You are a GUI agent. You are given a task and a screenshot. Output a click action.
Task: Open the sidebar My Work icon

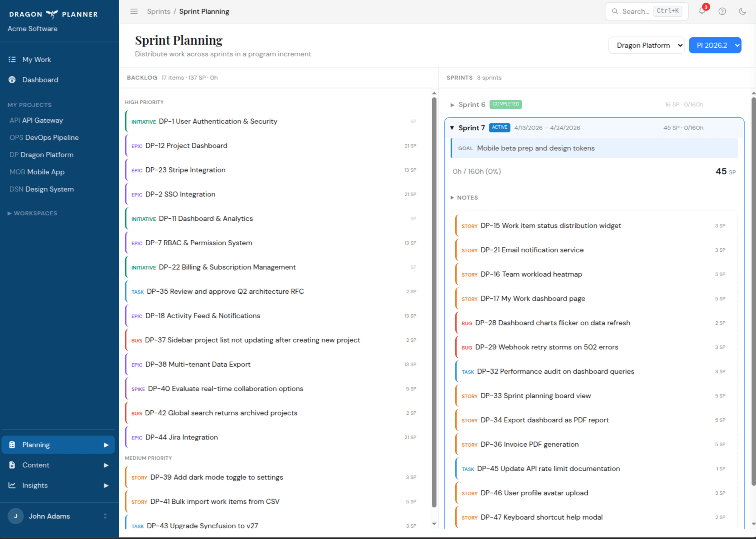(x=12, y=59)
